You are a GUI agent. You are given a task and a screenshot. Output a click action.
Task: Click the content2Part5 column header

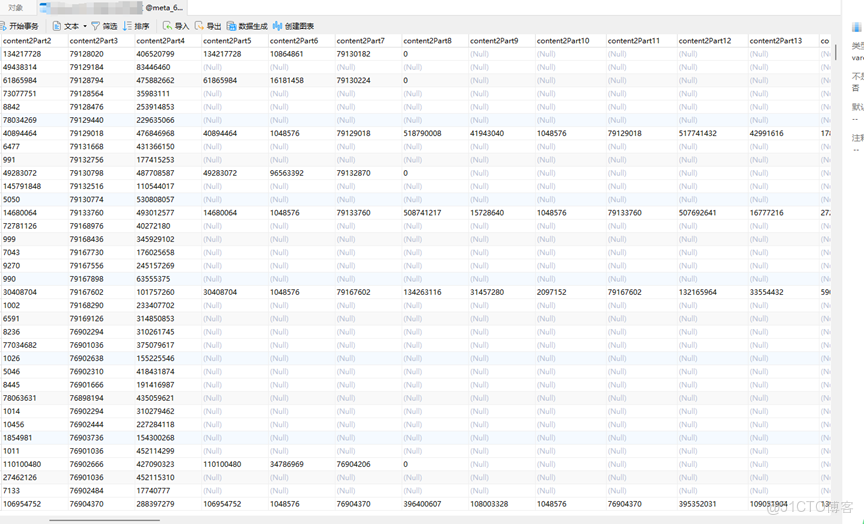tap(235, 41)
